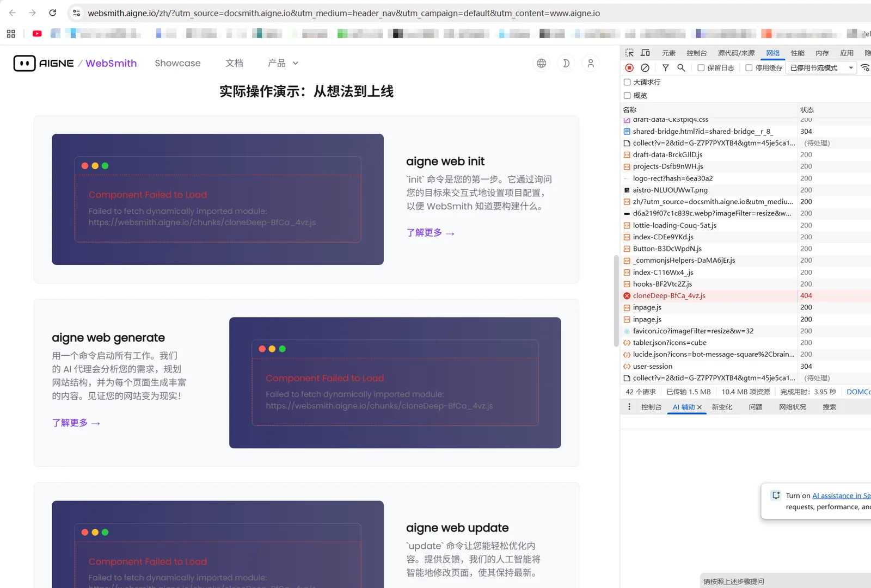
Task: Click the failed component preview for aigne web init
Action: [x=218, y=199]
